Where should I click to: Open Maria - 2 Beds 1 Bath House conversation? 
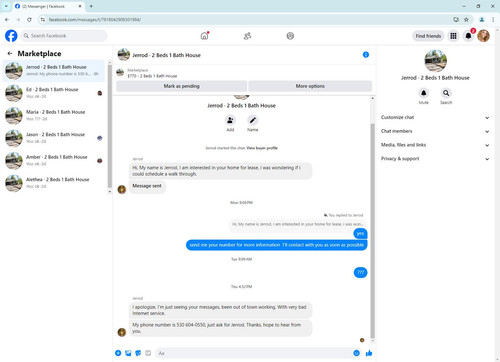coord(54,115)
